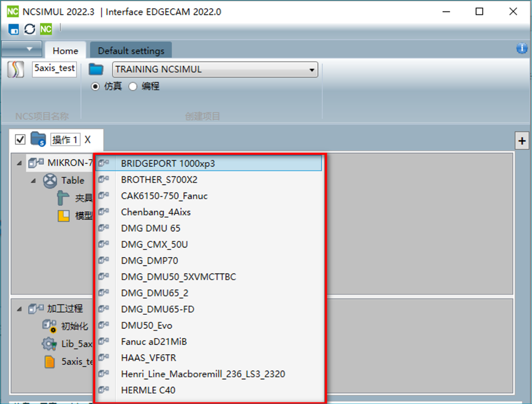Image resolution: width=532 pixels, height=404 pixels.
Task: Toggle the 操作 1 checkbox
Action: [20, 139]
